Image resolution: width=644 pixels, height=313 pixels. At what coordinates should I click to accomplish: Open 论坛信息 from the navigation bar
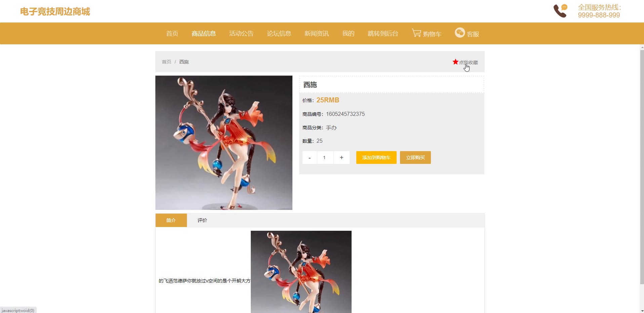click(279, 34)
